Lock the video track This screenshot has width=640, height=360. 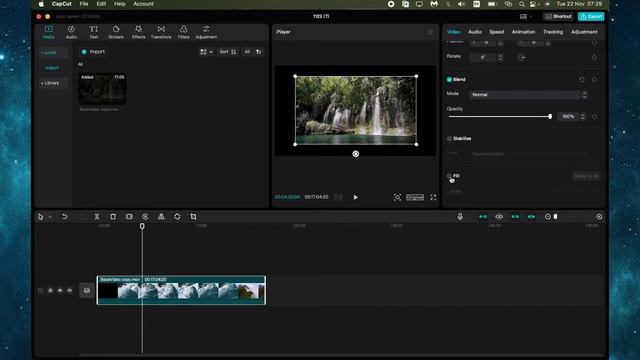coord(50,291)
